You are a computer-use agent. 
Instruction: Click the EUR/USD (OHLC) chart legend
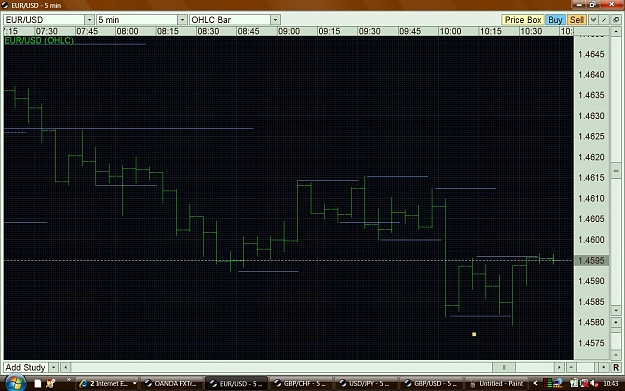[39, 41]
